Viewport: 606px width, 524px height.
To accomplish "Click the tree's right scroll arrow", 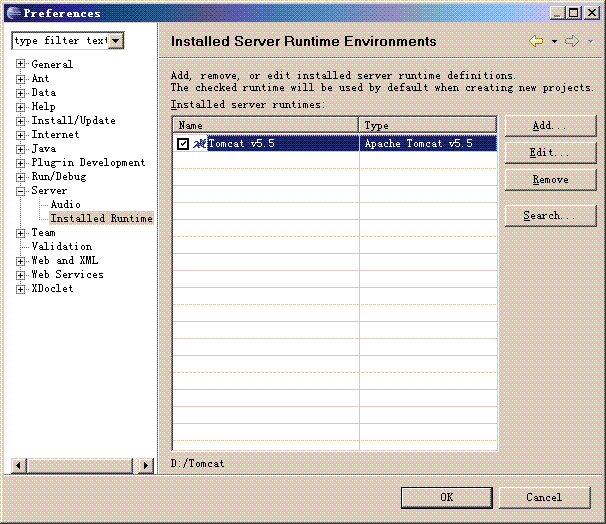I will pos(146,465).
